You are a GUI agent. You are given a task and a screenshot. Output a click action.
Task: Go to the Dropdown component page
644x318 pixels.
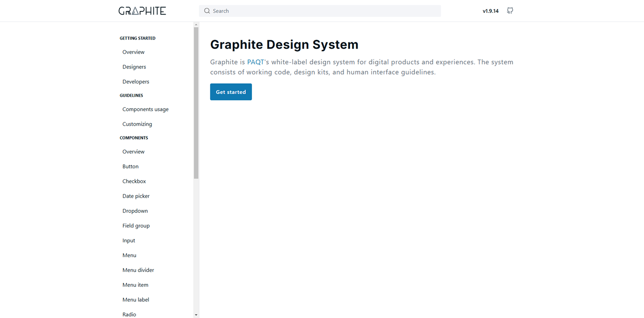point(135,211)
